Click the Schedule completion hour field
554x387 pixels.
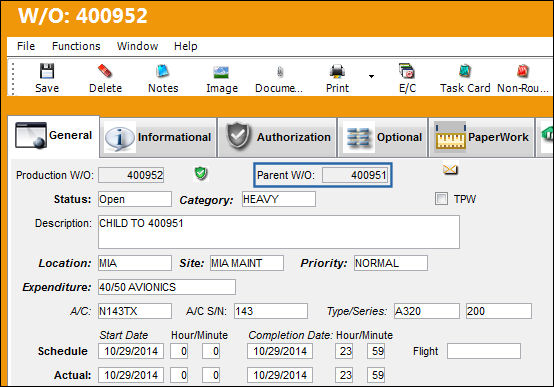344,351
